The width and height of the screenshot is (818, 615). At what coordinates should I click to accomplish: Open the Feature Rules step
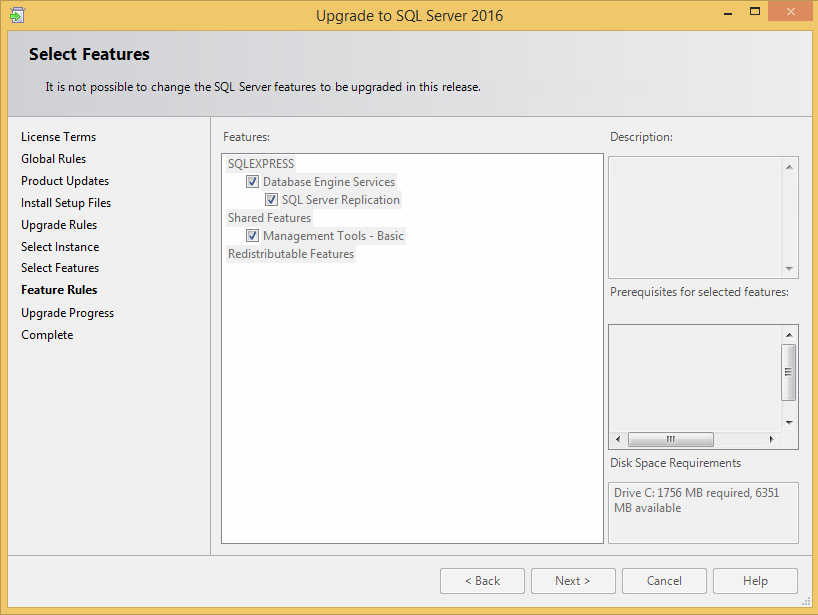(59, 290)
